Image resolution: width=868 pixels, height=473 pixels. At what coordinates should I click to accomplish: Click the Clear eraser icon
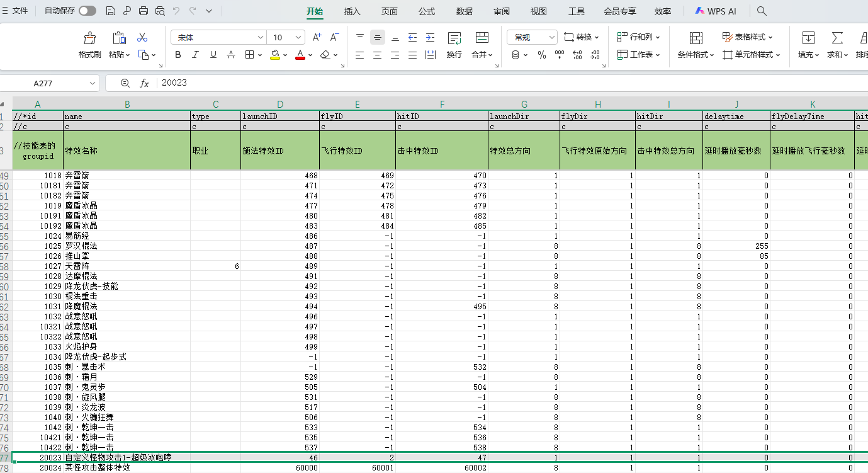tap(325, 55)
